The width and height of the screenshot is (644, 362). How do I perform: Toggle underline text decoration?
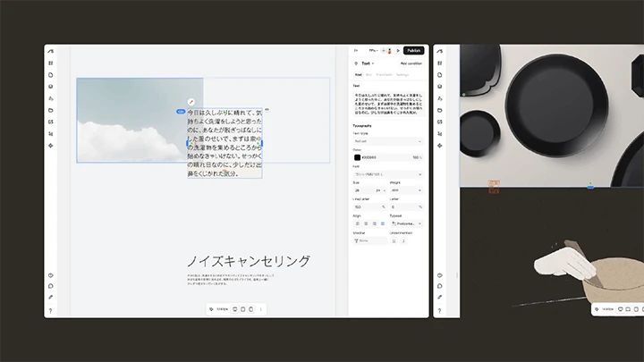(394, 241)
